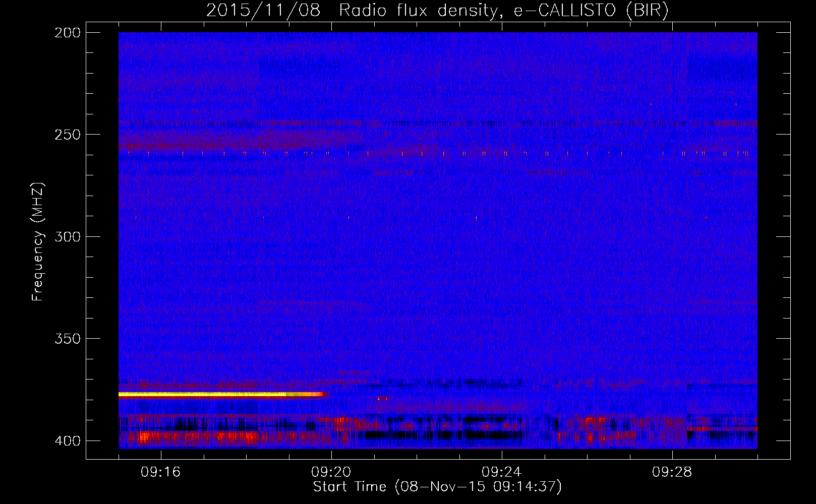Click the 09:24 time tick label
This screenshot has height=504, width=816.
(x=502, y=472)
